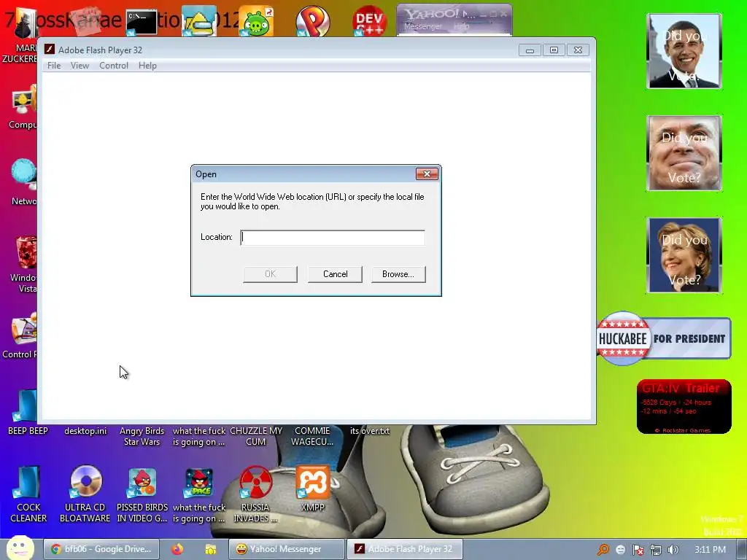Image resolution: width=747 pixels, height=560 pixels.
Task: Select the its over.txt label
Action: pos(370,431)
